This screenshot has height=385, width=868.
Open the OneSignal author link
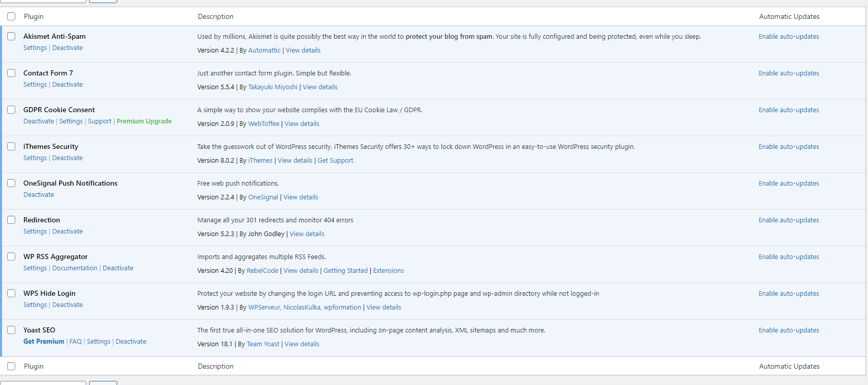point(263,197)
